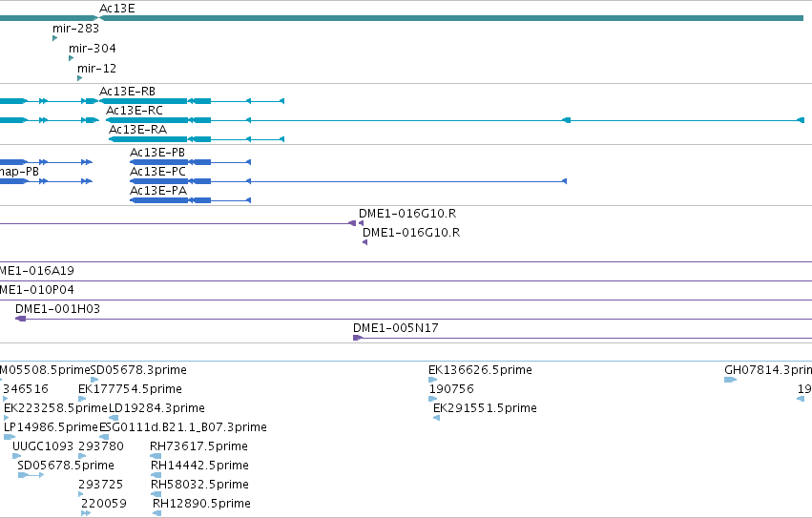Viewport: 812px width, 518px height.
Task: Select the RH12890.5prime EST label
Action: tap(201, 504)
